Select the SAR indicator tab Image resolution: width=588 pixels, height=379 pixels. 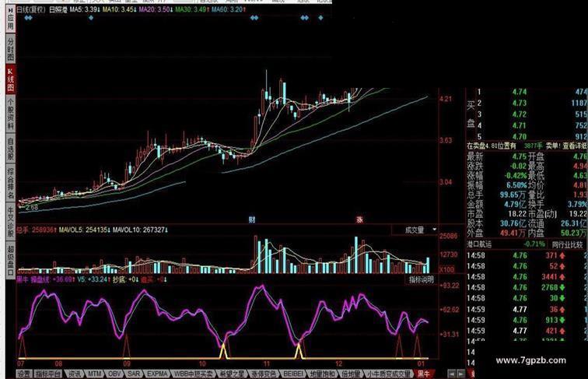coord(134,374)
